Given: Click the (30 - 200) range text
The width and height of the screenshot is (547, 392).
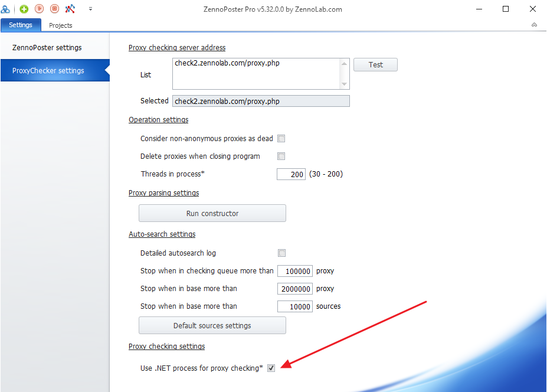Looking at the screenshot, I should click(326, 174).
